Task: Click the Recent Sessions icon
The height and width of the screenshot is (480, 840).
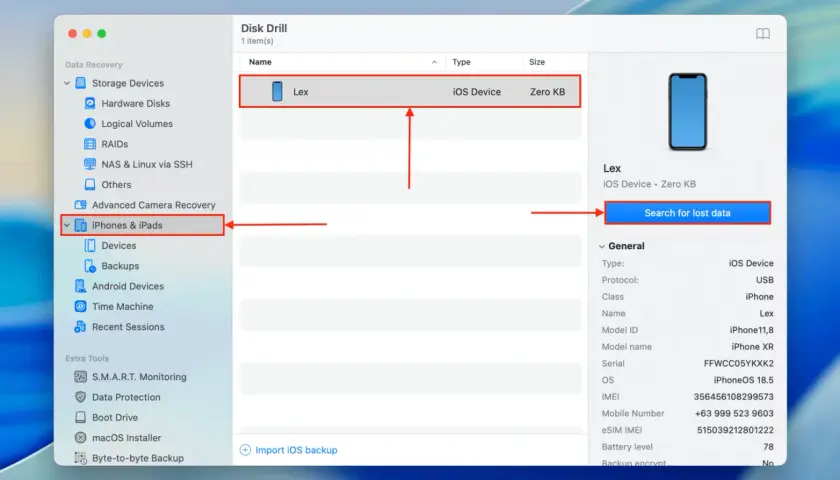Action: pos(80,327)
